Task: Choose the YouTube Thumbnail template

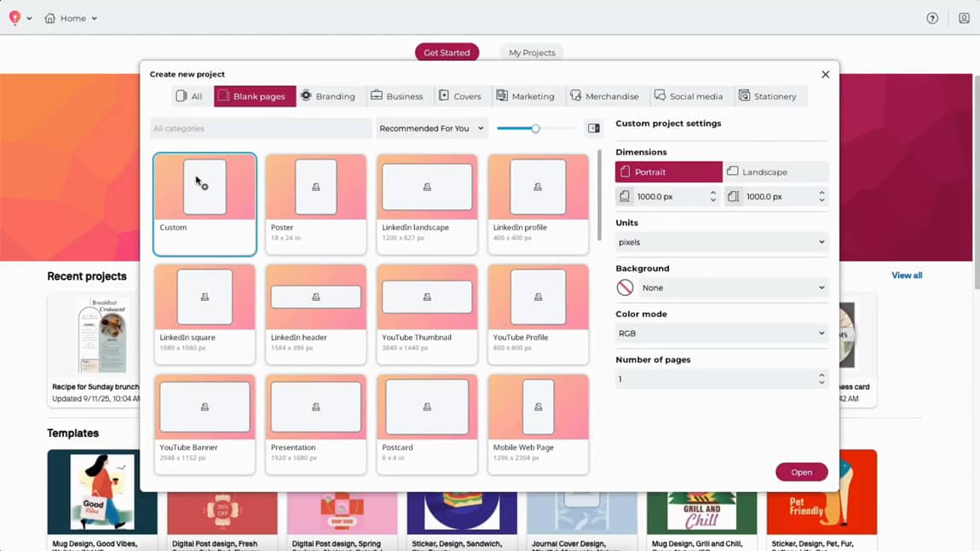Action: pos(427,314)
